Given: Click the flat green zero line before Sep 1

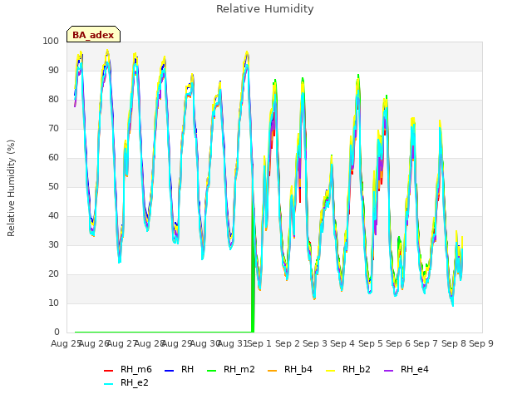Looking at the screenshot, I should [163, 332].
